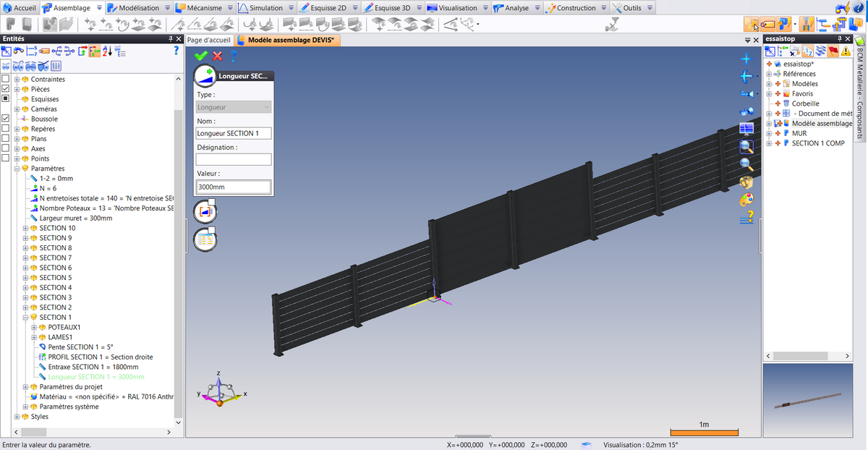
Task: Click the Valeur input field
Action: tap(234, 187)
